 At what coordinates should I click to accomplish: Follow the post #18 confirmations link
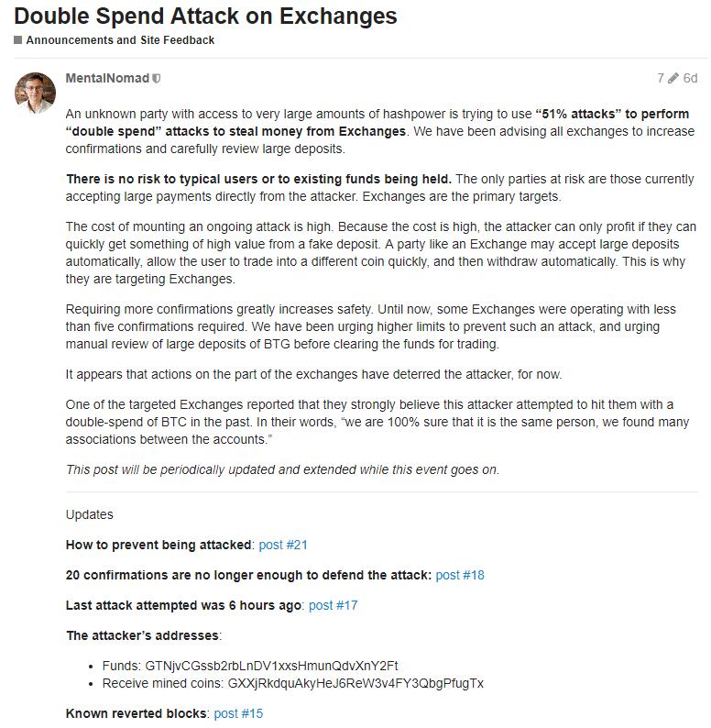pos(460,575)
